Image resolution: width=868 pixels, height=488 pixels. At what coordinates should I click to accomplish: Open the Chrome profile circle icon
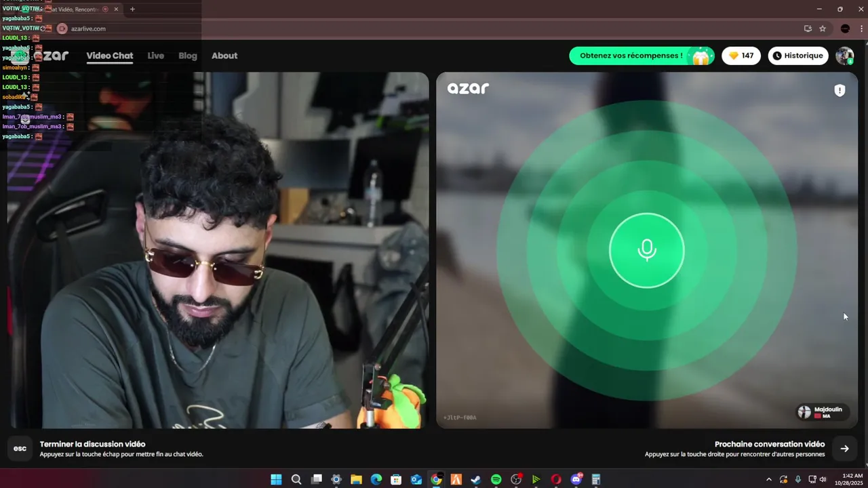[x=845, y=28]
